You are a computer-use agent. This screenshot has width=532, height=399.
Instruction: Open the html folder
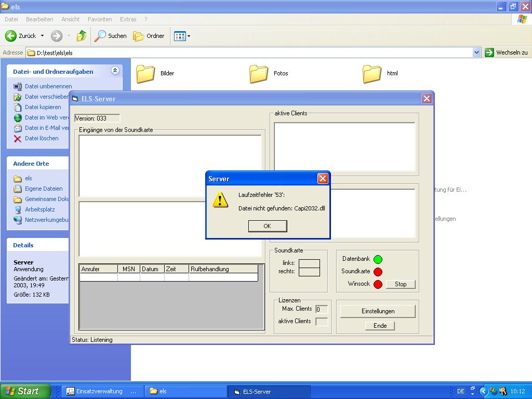click(372, 74)
